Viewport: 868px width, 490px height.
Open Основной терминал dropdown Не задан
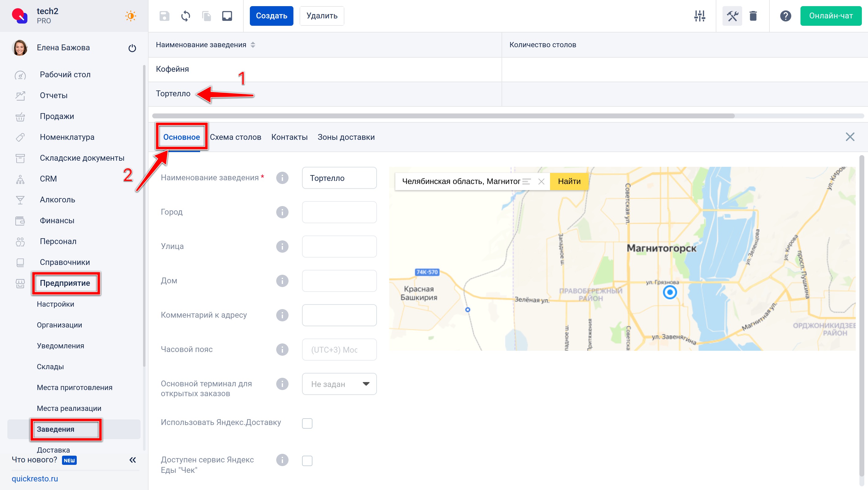[x=339, y=384]
